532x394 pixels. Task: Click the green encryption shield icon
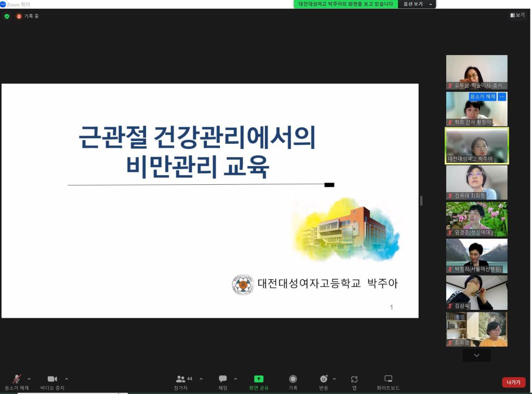click(x=7, y=16)
